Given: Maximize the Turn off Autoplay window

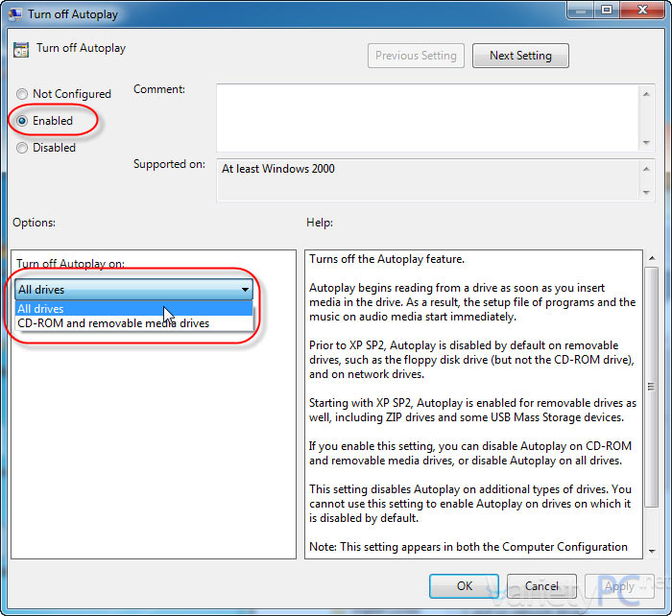Looking at the screenshot, I should coord(607,11).
